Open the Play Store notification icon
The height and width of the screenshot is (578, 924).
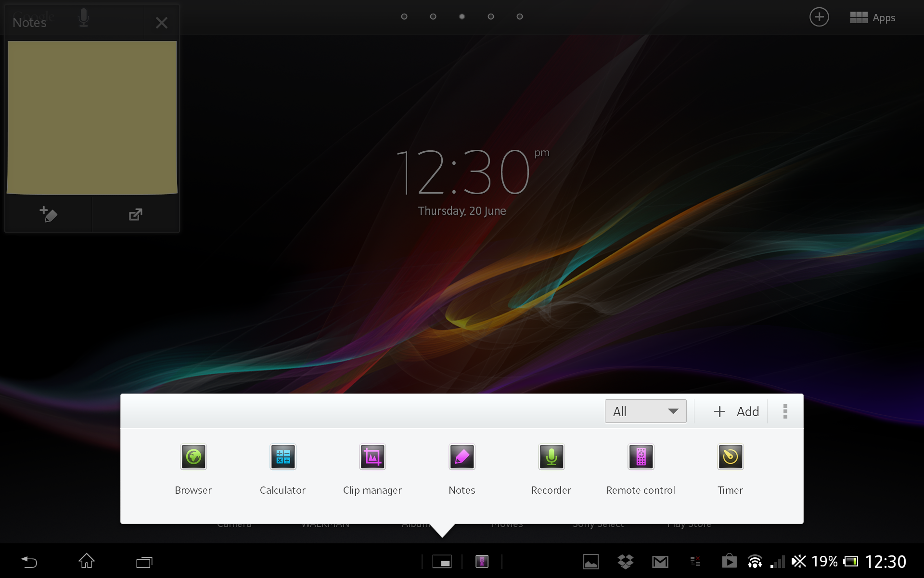tap(729, 561)
